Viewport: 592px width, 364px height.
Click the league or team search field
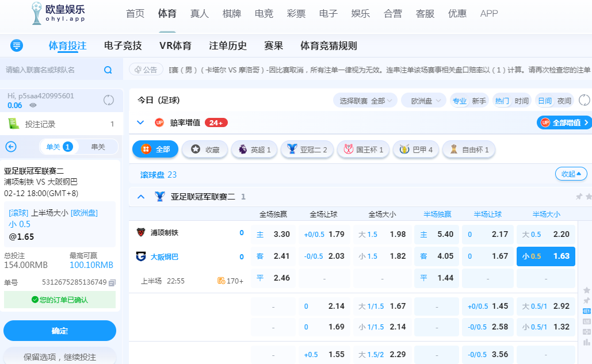tap(52, 70)
